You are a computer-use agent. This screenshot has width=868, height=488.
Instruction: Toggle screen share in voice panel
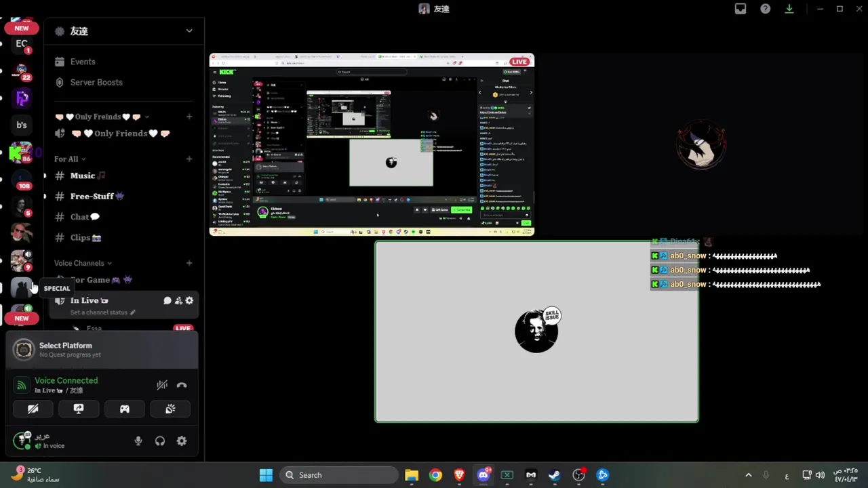click(x=79, y=409)
